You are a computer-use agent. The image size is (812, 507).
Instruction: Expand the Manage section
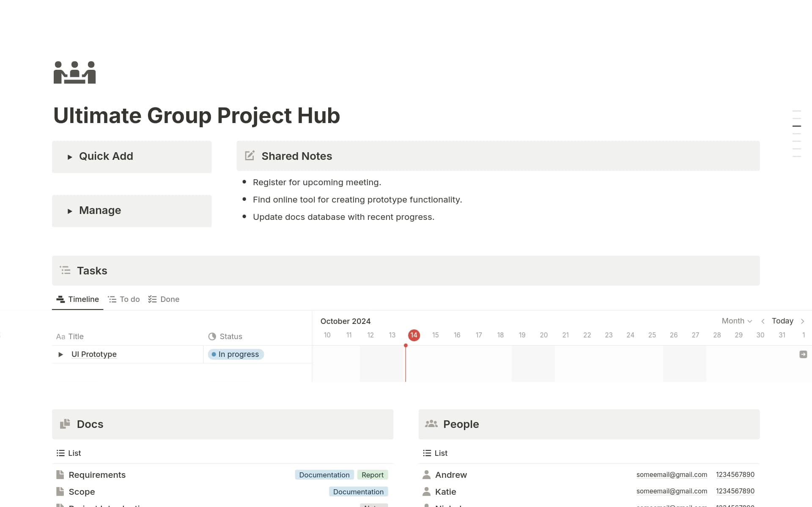(x=70, y=211)
